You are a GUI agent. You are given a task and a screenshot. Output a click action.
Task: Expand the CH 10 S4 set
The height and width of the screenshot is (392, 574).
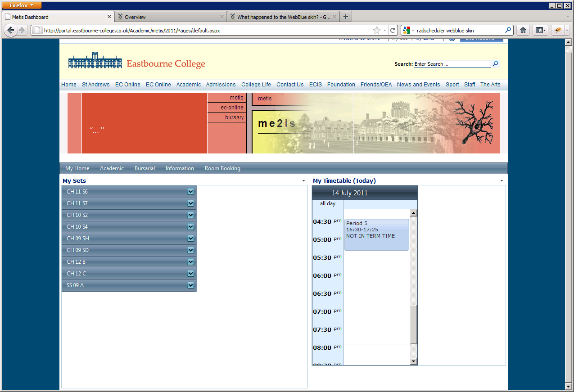point(191,227)
